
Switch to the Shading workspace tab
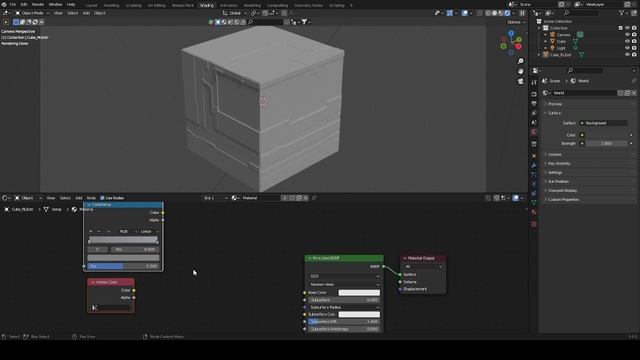coord(207,5)
